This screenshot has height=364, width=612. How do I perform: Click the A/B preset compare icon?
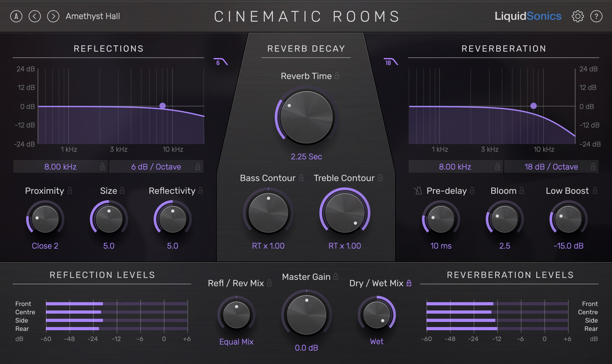pyautogui.click(x=16, y=16)
